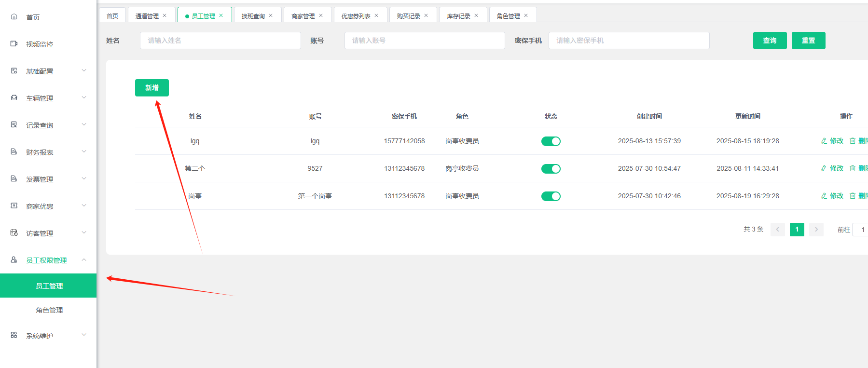
Task: Click the 15777142058 phone cell
Action: tap(404, 141)
